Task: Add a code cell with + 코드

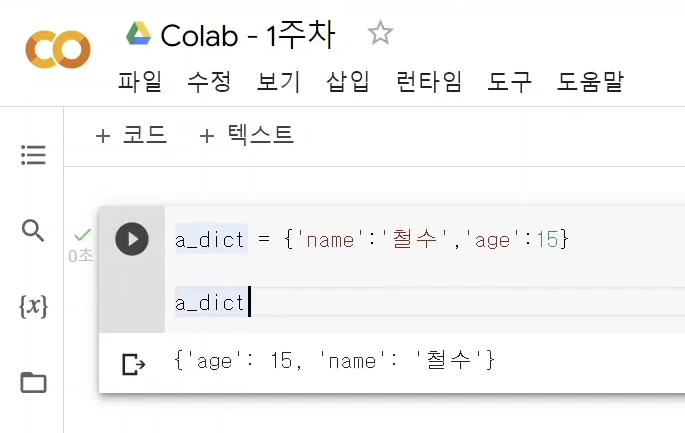Action: pos(131,135)
